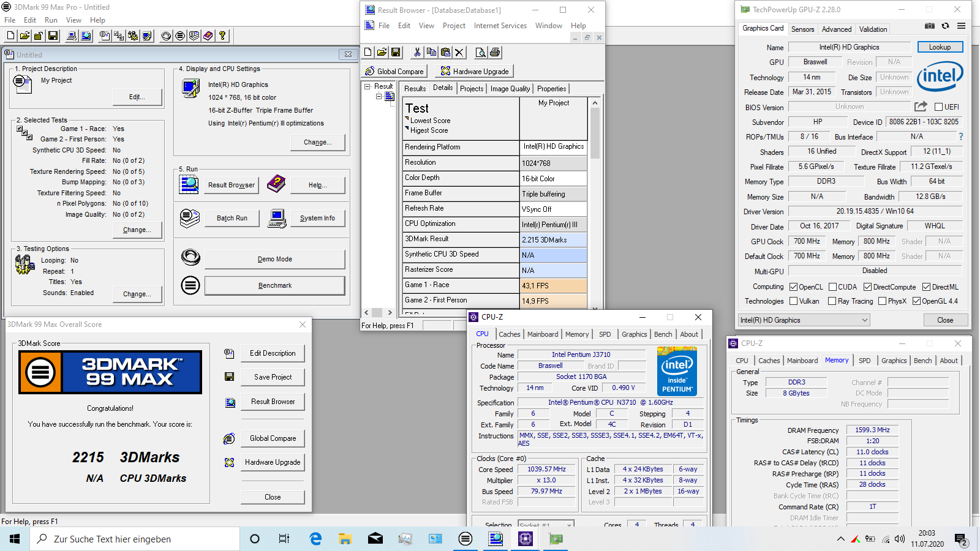This screenshot has width=980, height=551.
Task: Toggle Vulkan checkbox in GPU-Z
Action: tap(793, 301)
